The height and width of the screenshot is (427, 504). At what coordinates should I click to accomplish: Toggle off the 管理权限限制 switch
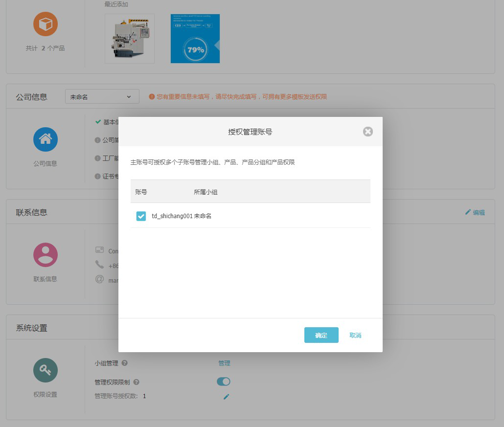coord(223,382)
